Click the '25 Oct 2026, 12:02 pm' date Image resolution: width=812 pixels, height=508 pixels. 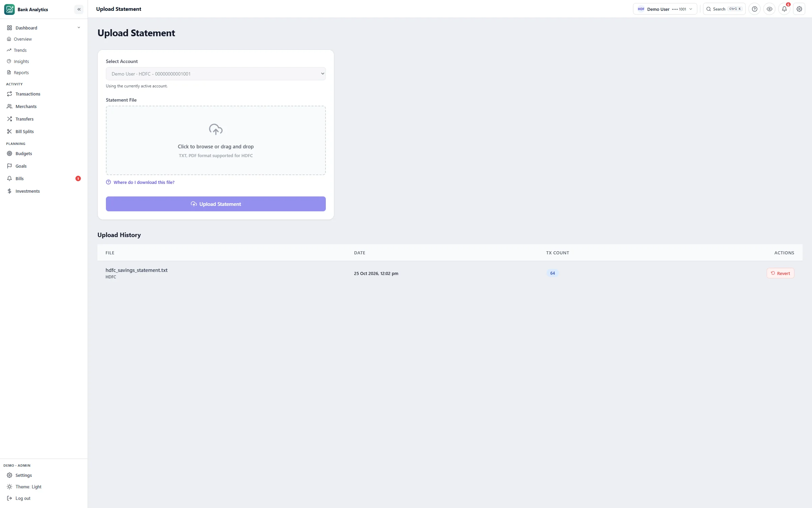[376, 274]
